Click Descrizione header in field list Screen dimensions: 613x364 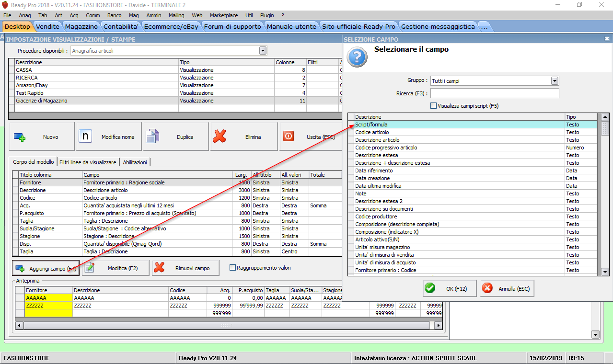pyautogui.click(x=459, y=117)
